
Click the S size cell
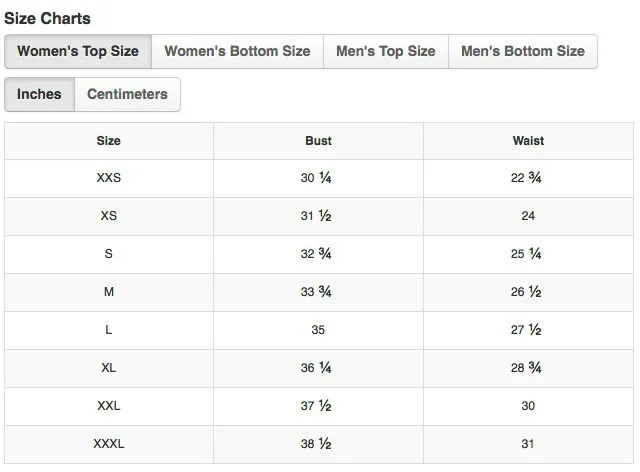tap(109, 254)
